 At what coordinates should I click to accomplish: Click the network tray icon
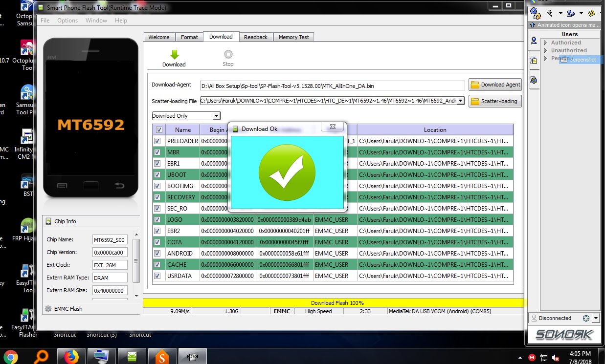click(544, 358)
